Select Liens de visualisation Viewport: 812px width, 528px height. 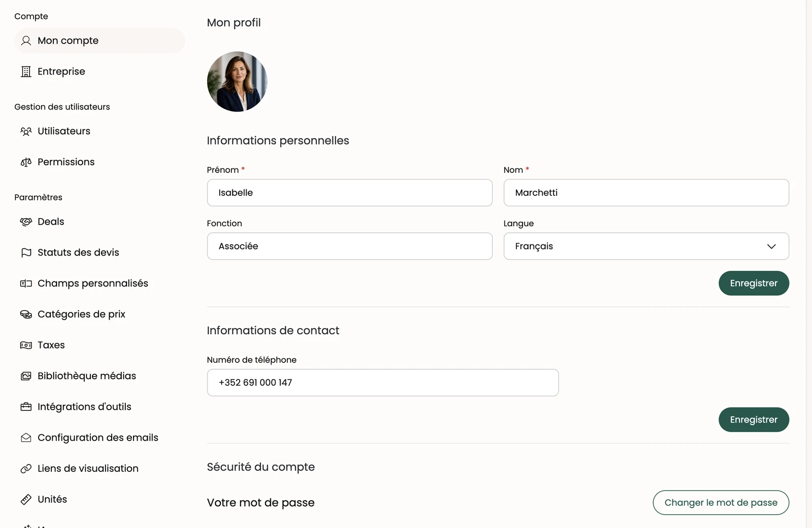(x=99, y=469)
